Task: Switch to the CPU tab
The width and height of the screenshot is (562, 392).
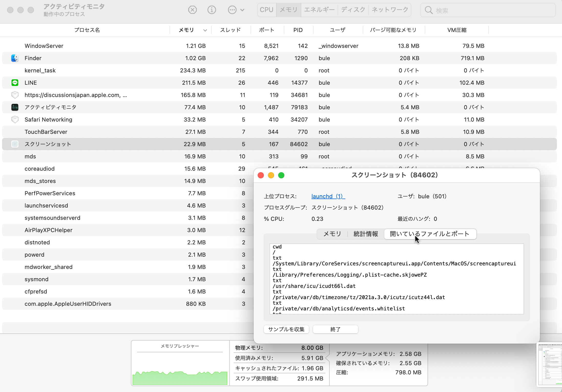Action: (x=266, y=10)
